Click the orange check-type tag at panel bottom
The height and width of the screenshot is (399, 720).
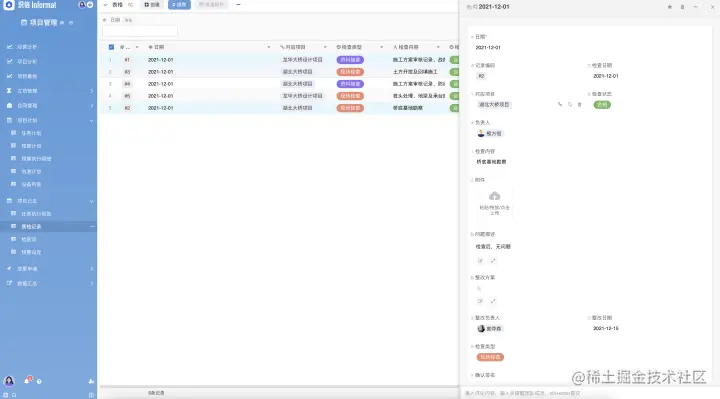tap(490, 357)
